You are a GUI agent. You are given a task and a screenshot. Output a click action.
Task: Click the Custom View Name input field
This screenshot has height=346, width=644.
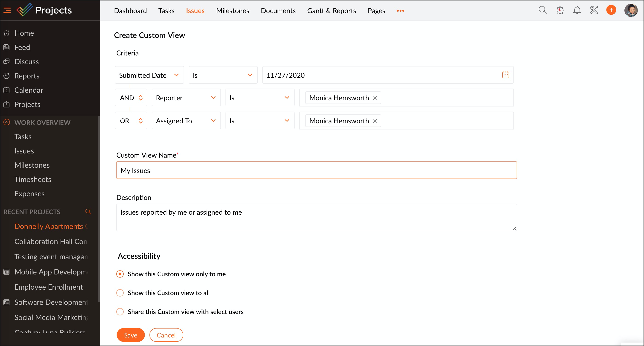click(x=316, y=170)
